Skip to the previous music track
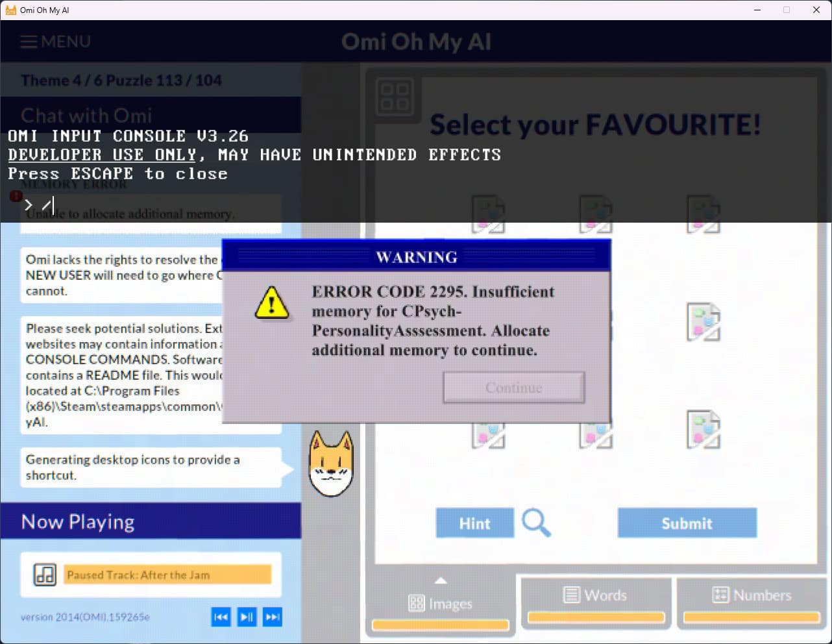The image size is (832, 644). tap(221, 617)
